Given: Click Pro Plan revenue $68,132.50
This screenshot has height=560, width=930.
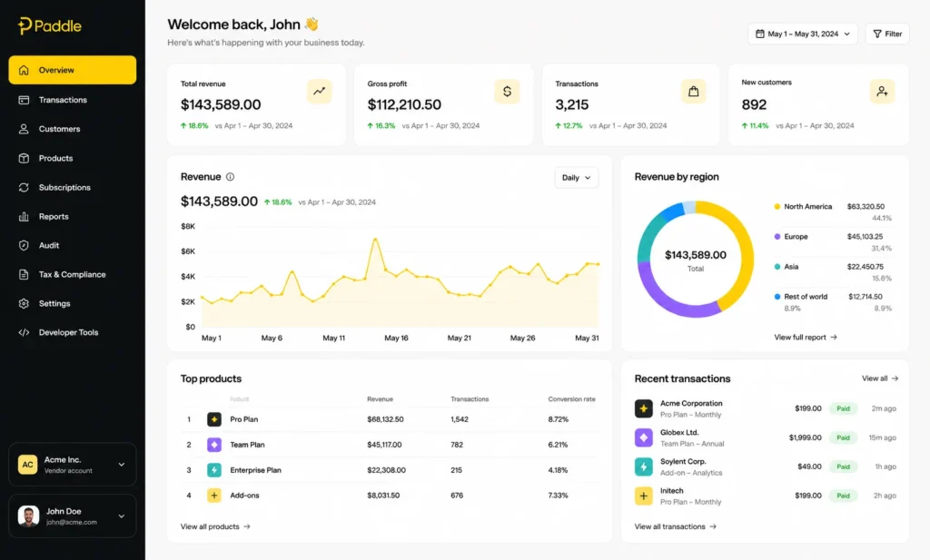Looking at the screenshot, I should 385,419.
